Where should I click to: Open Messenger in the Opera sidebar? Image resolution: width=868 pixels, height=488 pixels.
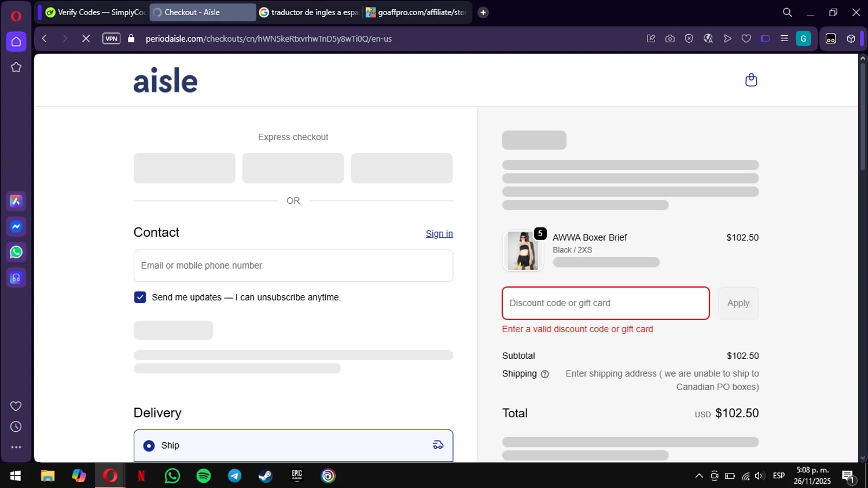(x=16, y=227)
